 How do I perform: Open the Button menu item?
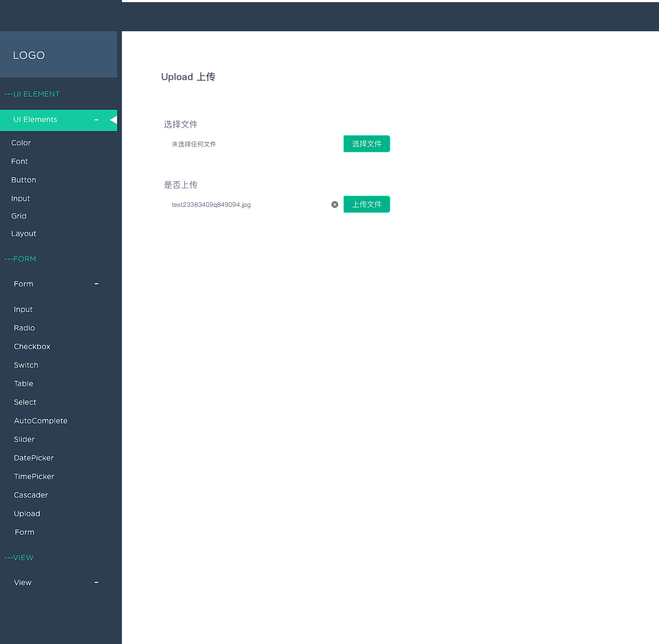[24, 180]
